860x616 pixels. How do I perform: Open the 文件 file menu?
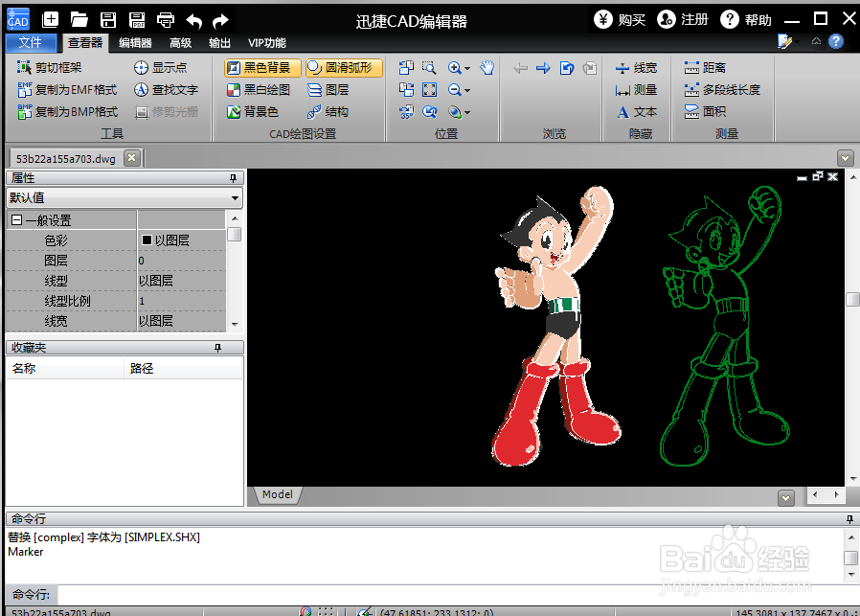pos(31,43)
